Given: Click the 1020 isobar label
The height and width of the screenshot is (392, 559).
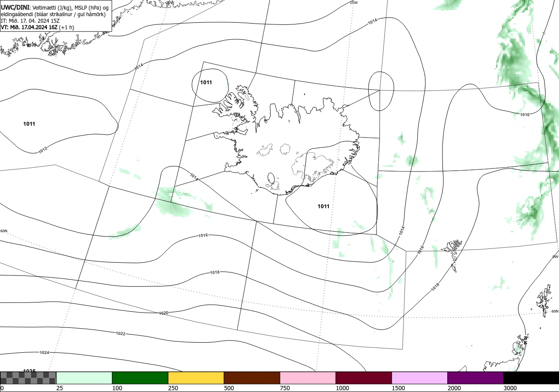Looking at the screenshot, I should 164,313.
